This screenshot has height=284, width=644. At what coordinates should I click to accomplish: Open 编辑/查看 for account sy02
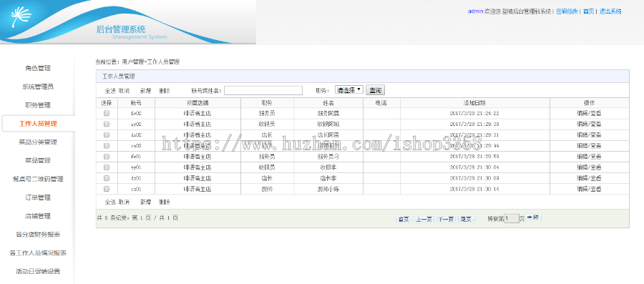tap(589, 124)
